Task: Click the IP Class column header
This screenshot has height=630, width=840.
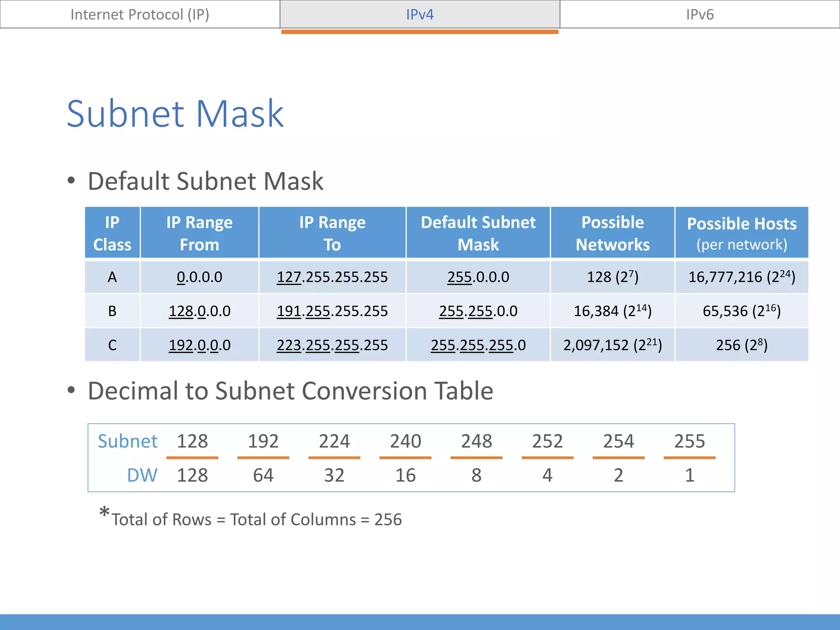Action: coord(112,233)
